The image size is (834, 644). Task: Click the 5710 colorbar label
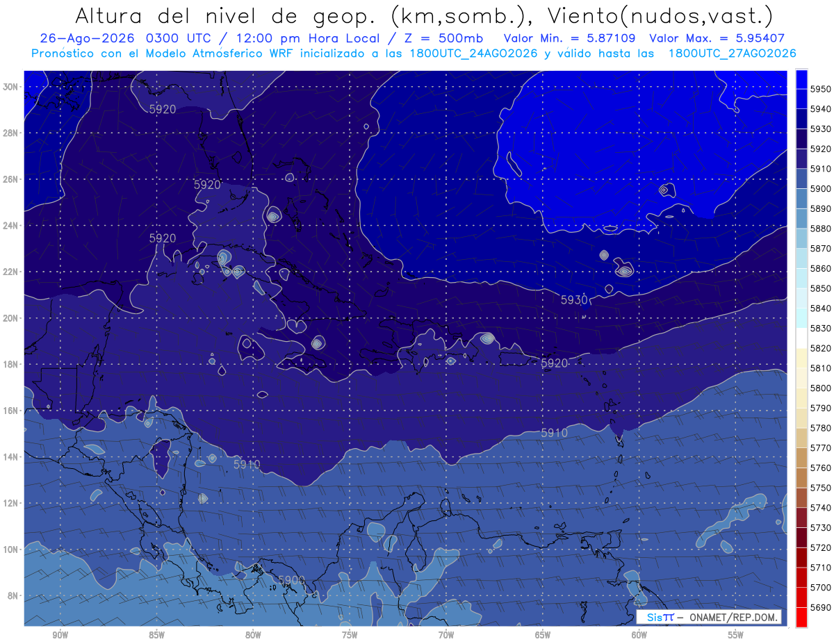(821, 568)
